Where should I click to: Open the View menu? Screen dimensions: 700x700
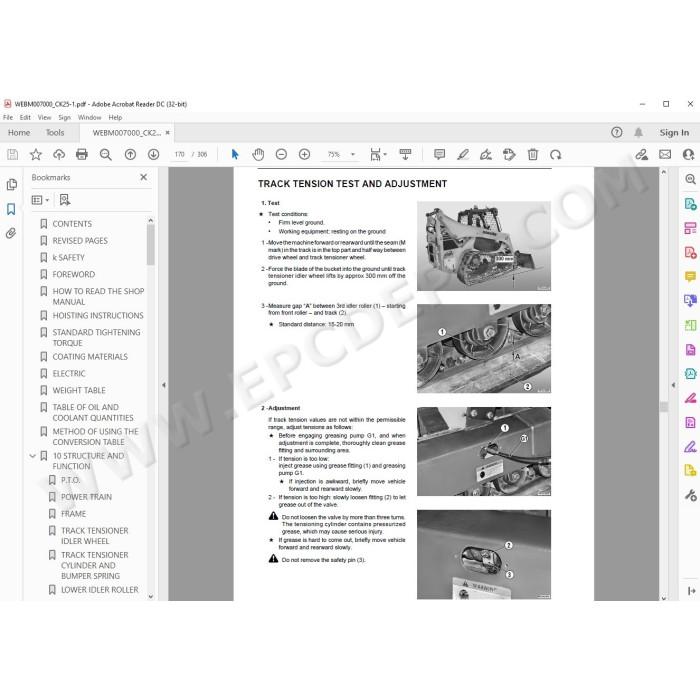44,117
